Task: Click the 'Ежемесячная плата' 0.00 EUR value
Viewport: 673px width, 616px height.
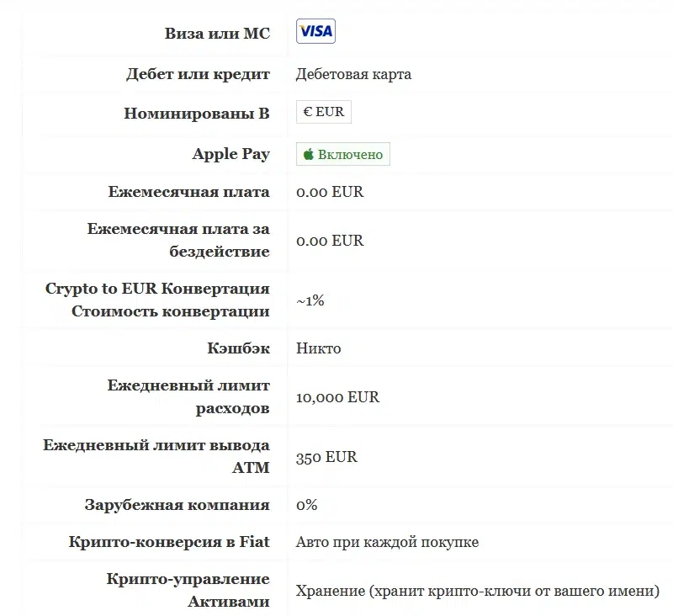Action: (x=330, y=192)
